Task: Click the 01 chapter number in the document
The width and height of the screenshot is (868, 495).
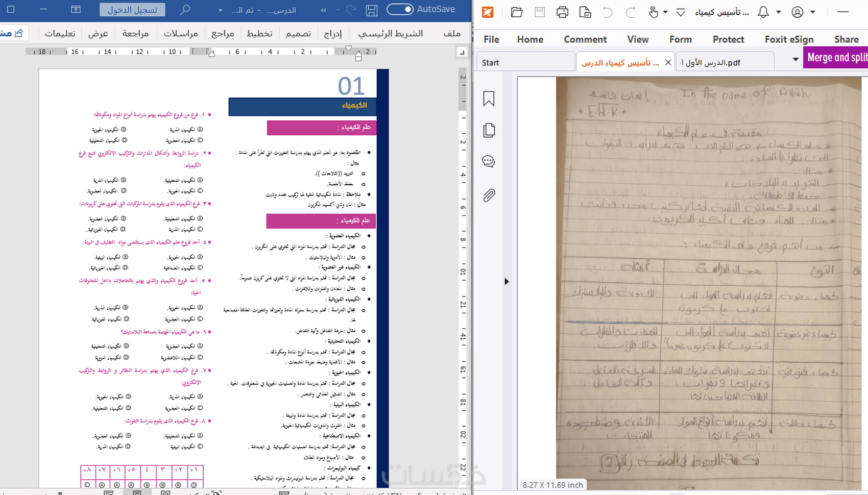Action: 351,86
